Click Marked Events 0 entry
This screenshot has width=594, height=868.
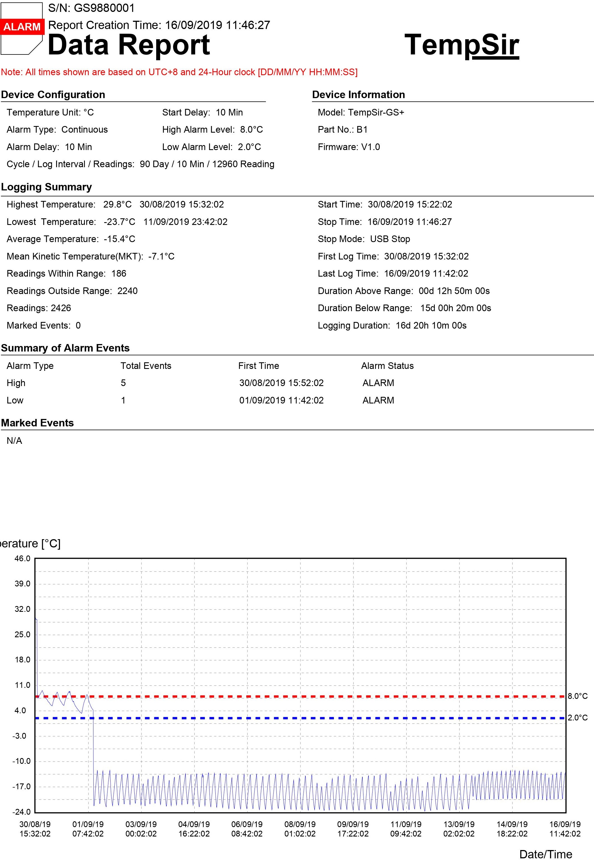[x=44, y=325]
